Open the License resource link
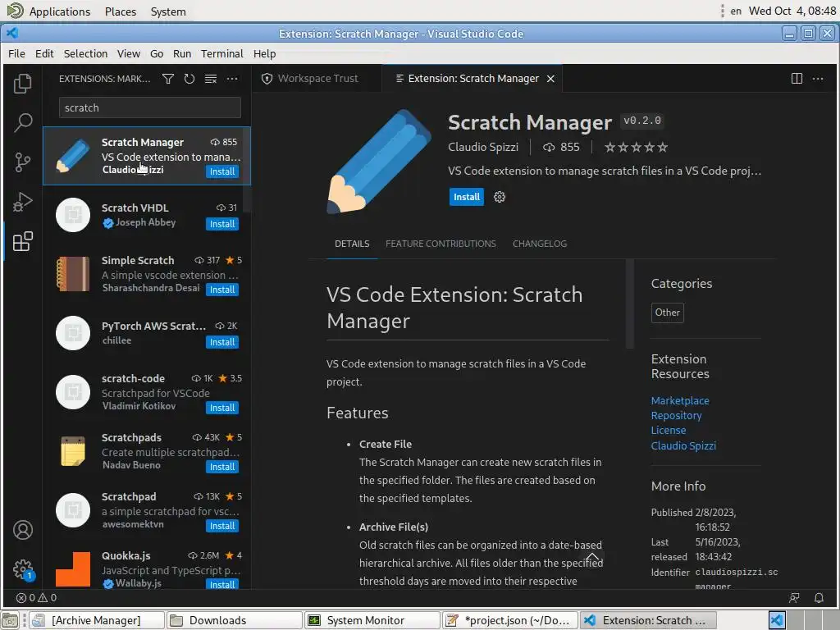The width and height of the screenshot is (840, 630). pos(668,430)
